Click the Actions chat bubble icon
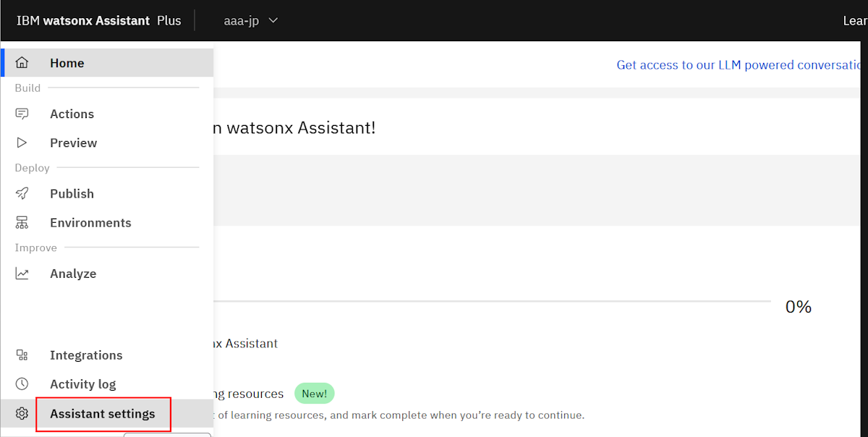868x437 pixels. (x=22, y=114)
